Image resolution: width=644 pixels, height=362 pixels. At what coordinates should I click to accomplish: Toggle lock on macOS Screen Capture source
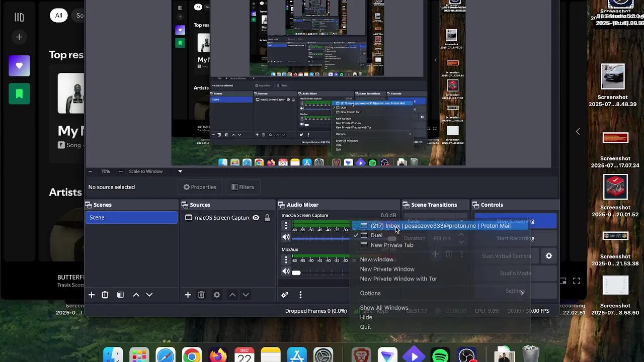click(x=267, y=218)
